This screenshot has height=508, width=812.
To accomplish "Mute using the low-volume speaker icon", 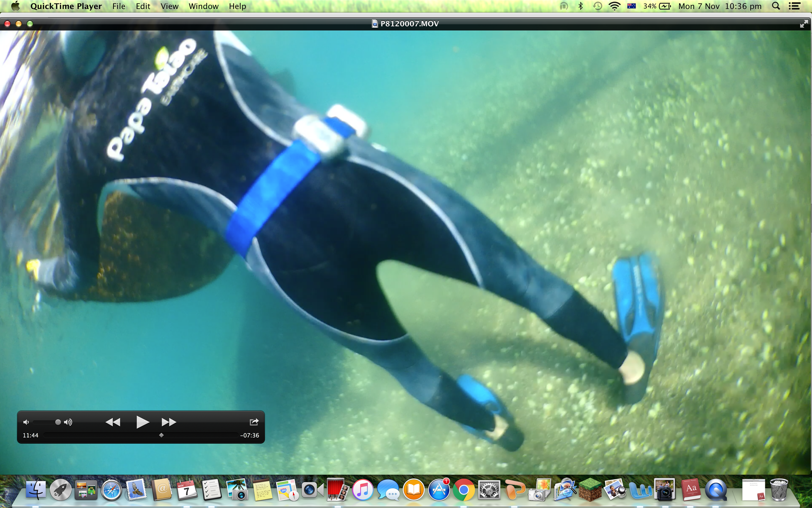I will pyautogui.click(x=26, y=422).
